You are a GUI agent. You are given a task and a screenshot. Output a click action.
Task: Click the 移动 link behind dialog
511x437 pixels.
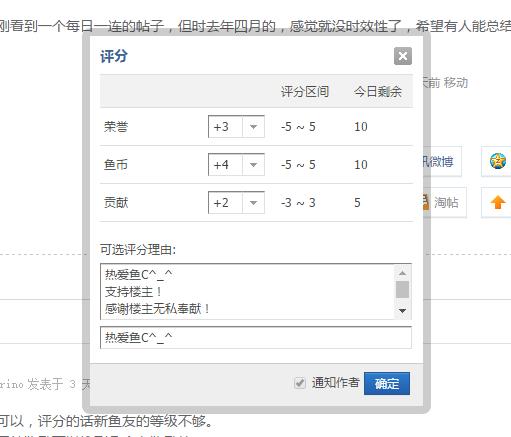456,83
